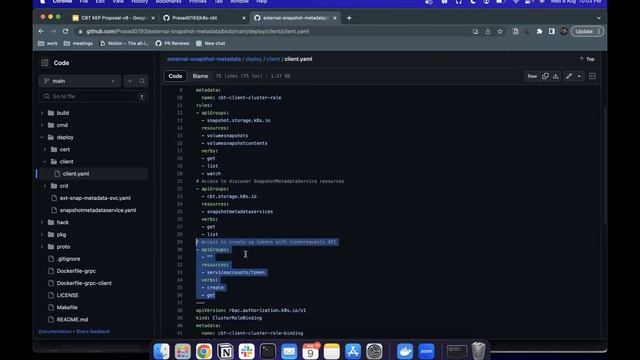This screenshot has width=640, height=360.
Task: Open Zoom from the Dock
Action: (426, 351)
